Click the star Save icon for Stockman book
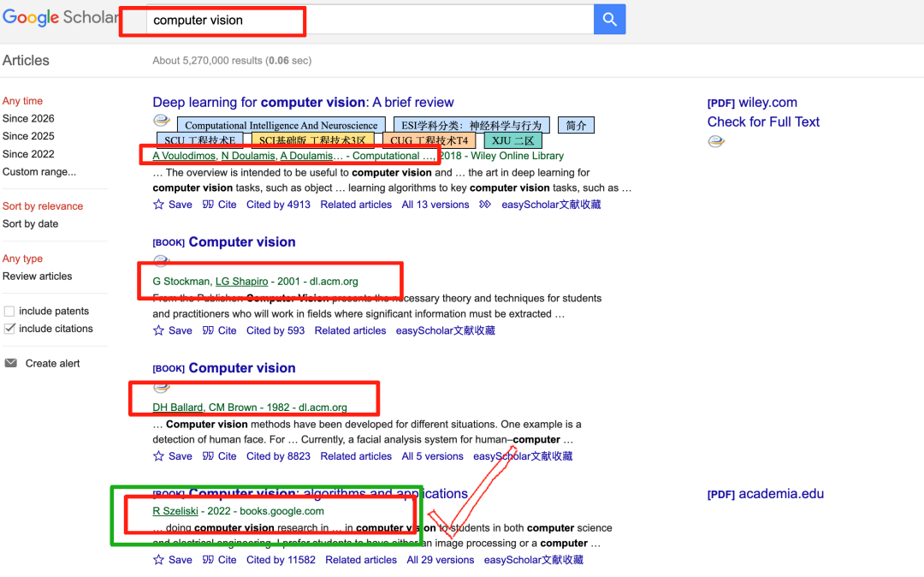Image resolution: width=924 pixels, height=577 pixels. (158, 330)
